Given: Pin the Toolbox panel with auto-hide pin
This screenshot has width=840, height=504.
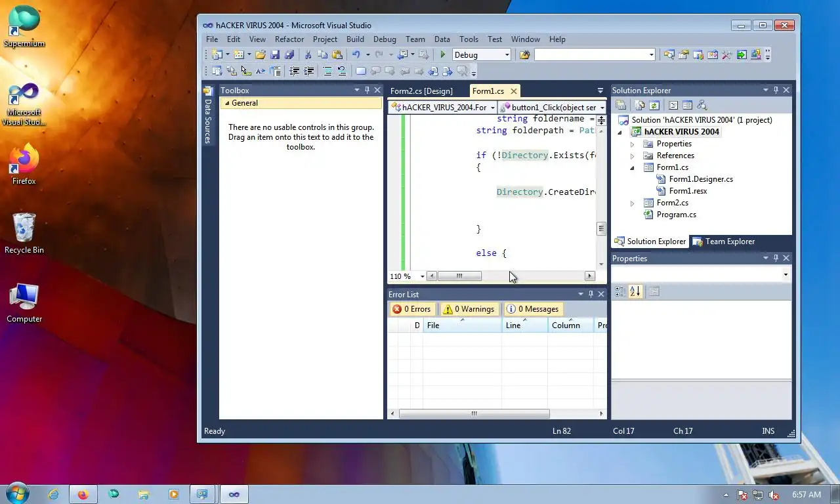Looking at the screenshot, I should coord(367,90).
